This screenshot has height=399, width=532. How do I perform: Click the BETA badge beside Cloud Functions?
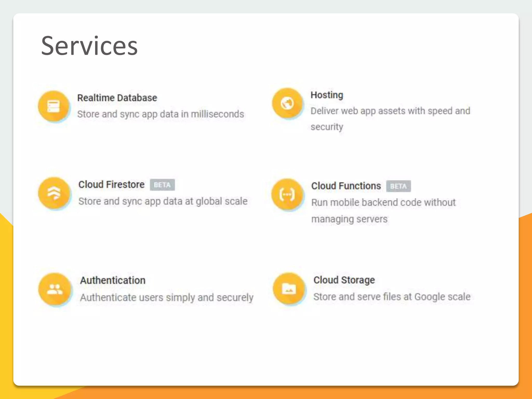tap(398, 186)
